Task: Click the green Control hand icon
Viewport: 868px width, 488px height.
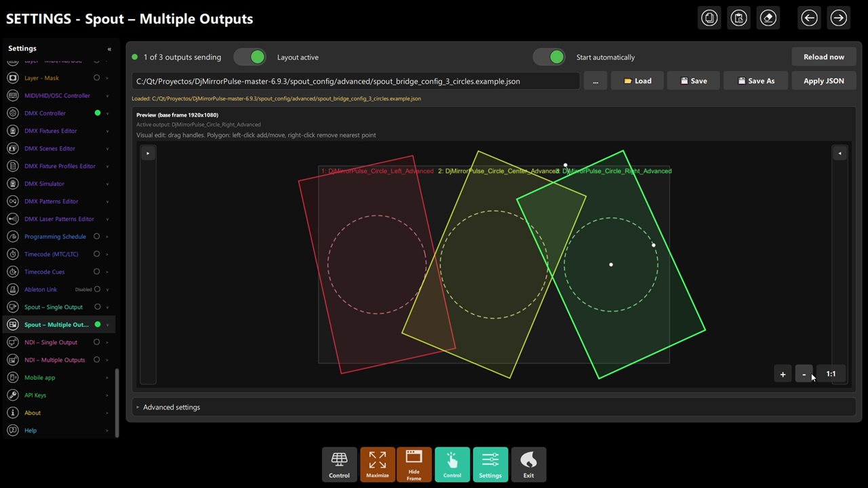Action: pos(452,464)
